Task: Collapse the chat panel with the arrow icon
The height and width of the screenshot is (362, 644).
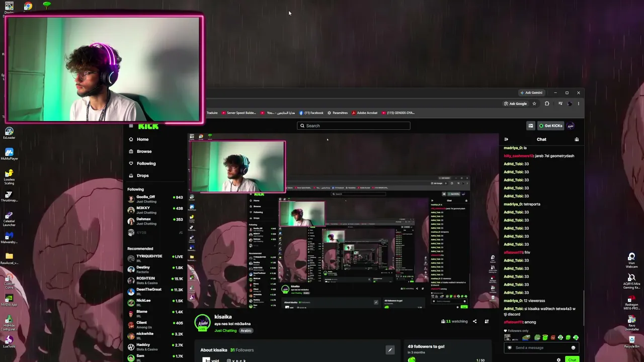Action: (506, 139)
